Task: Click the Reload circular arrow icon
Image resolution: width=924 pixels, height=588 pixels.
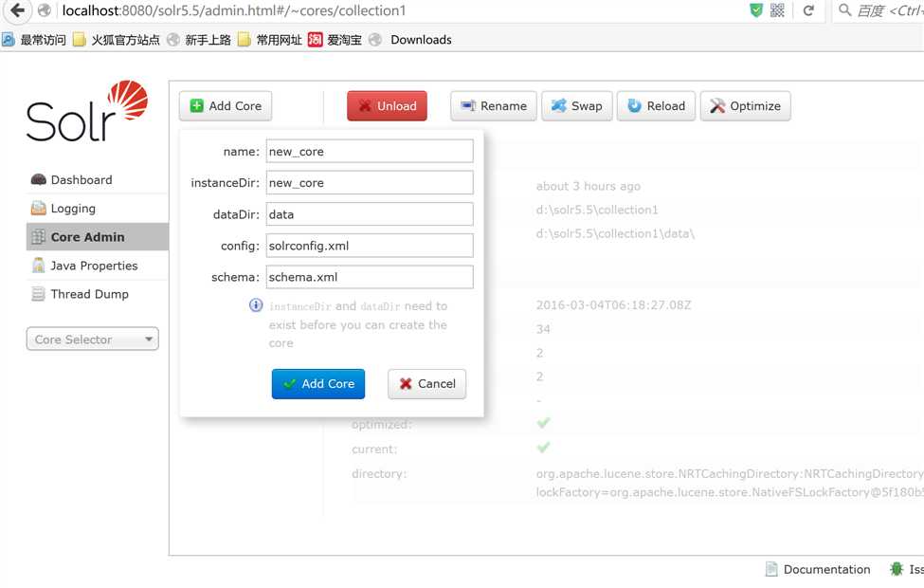Action: [x=634, y=105]
